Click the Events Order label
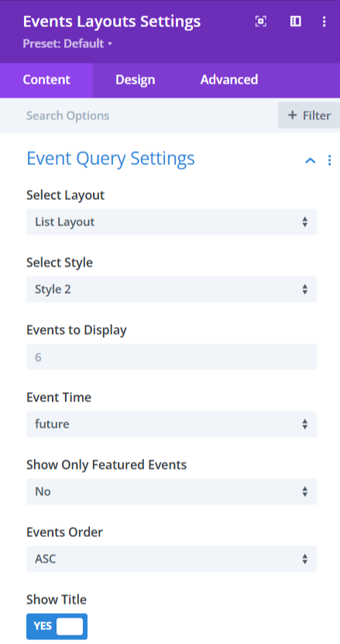This screenshot has width=340, height=644. tap(64, 532)
